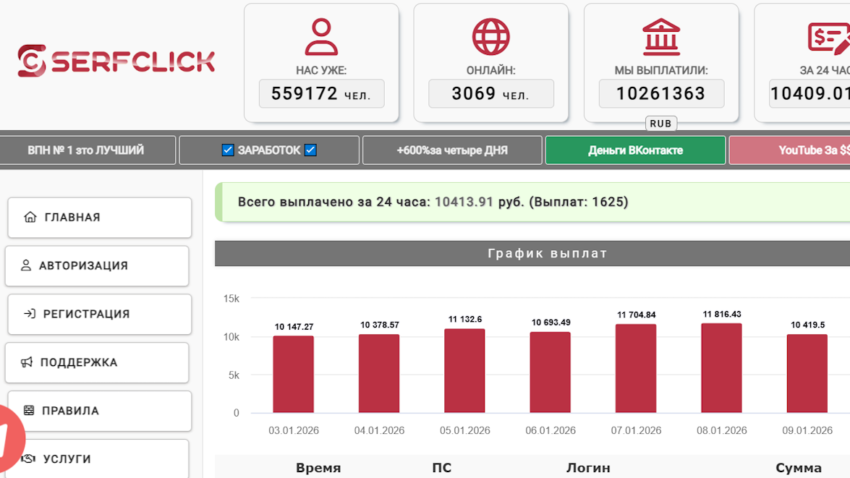Toggle the checkbox right of ЗАРАБОТОК
850x478 pixels.
point(311,150)
